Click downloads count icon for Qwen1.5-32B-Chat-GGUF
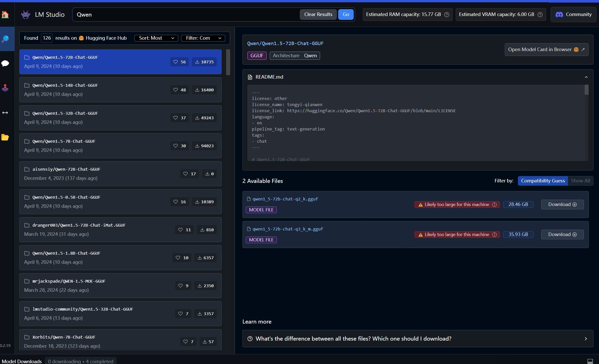The width and height of the screenshot is (599, 364). (x=197, y=118)
